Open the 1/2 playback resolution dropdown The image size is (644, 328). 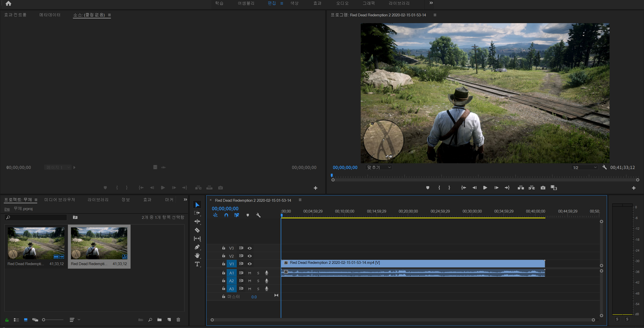click(585, 168)
